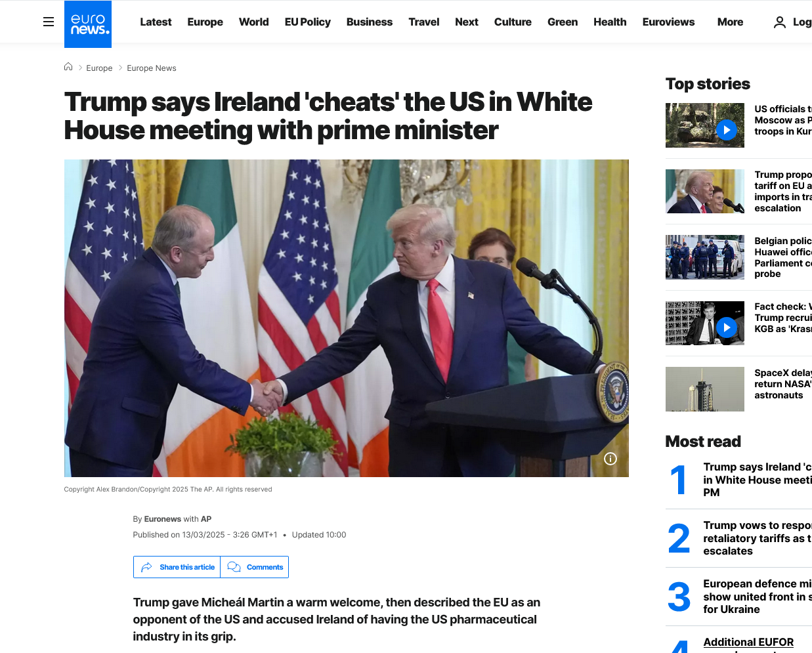
Task: Click the euronews logo
Action: [x=88, y=24]
